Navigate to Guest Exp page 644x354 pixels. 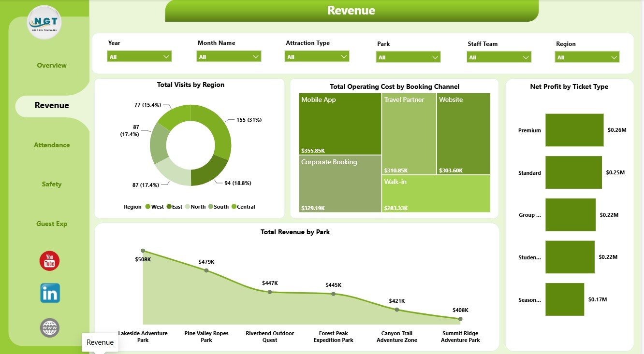coord(52,224)
